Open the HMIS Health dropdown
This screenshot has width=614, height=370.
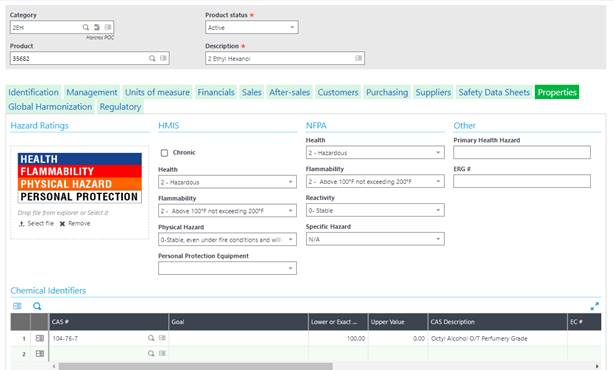click(227, 182)
